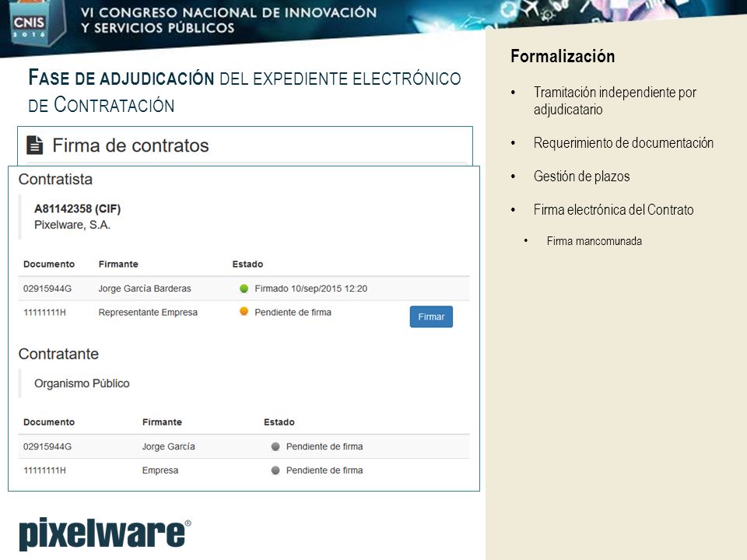Click the pixelware logo
The image size is (747, 560).
click(105, 534)
